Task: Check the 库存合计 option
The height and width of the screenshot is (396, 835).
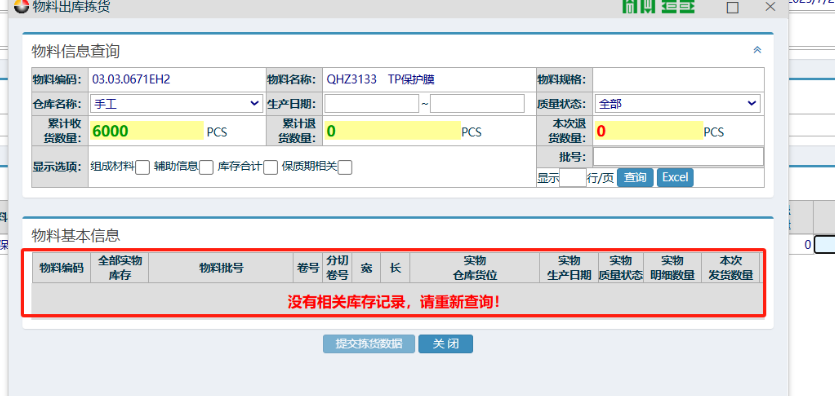Action: click(x=271, y=168)
